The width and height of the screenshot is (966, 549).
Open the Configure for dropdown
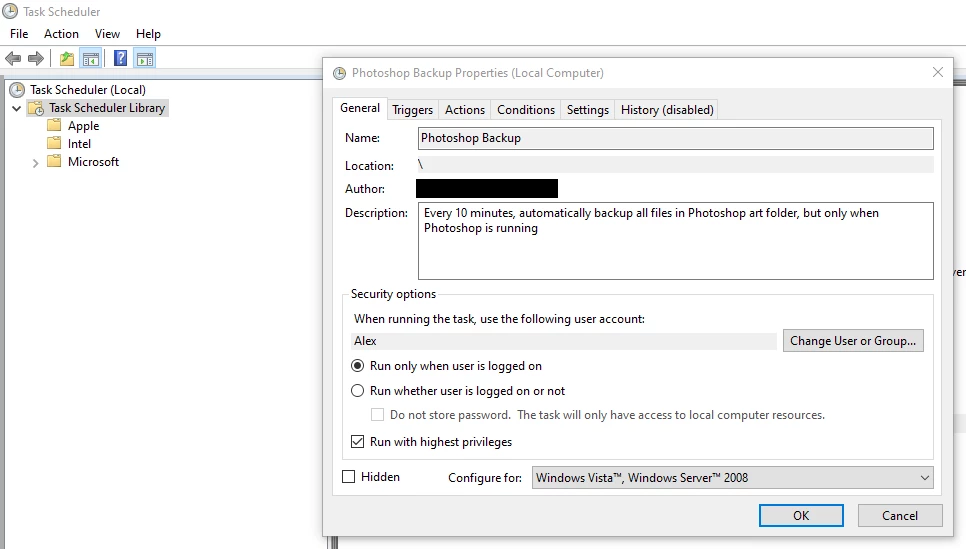point(733,478)
